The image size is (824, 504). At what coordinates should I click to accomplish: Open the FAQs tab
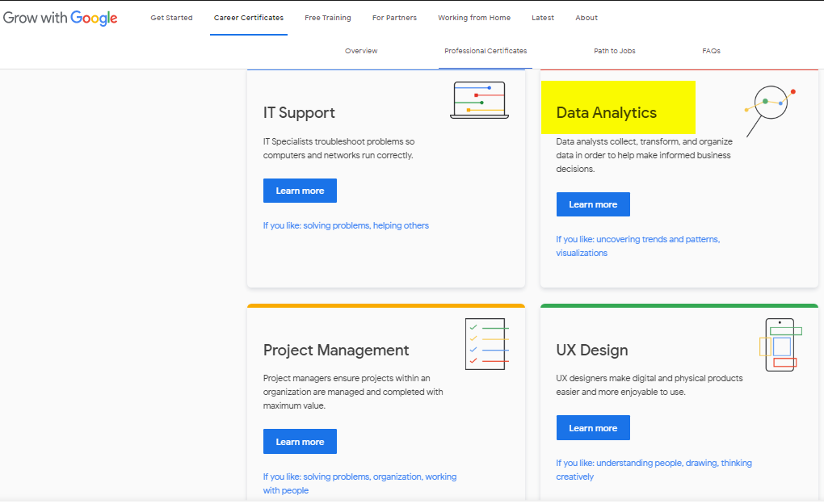(x=711, y=51)
